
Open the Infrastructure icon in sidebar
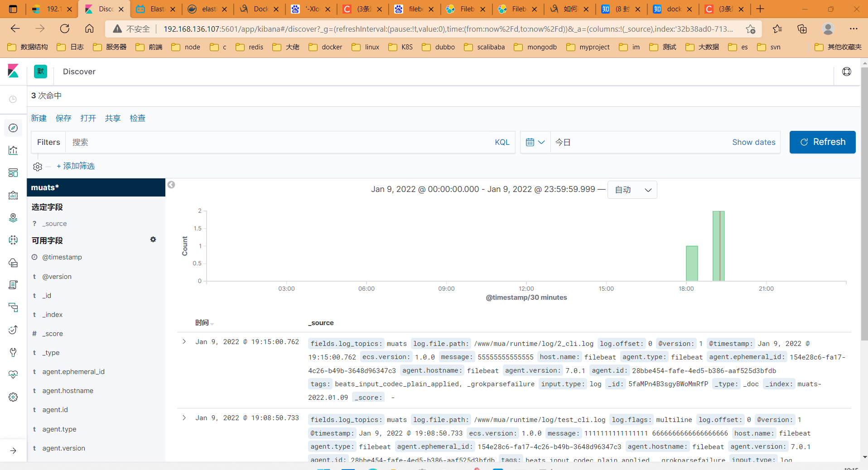pyautogui.click(x=13, y=263)
